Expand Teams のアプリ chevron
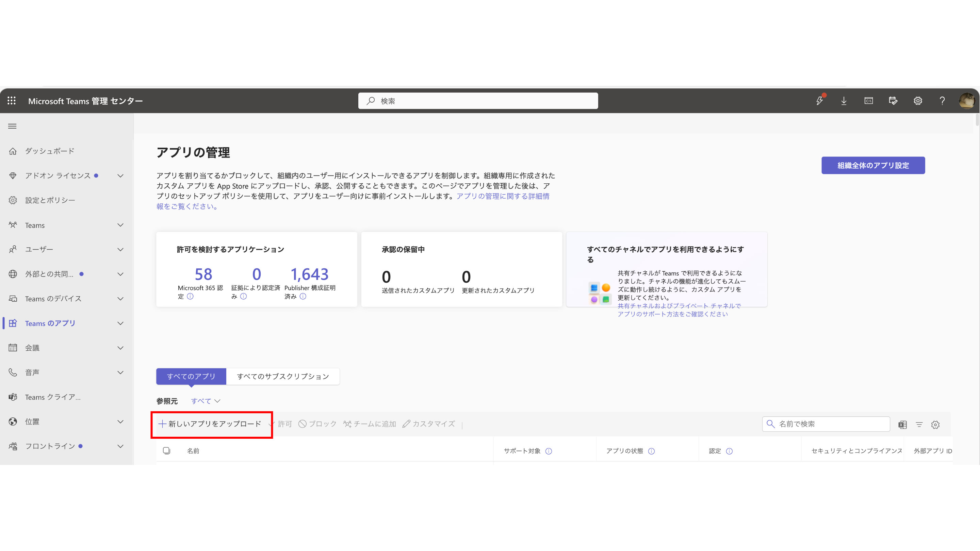Image resolution: width=980 pixels, height=551 pixels. click(120, 323)
